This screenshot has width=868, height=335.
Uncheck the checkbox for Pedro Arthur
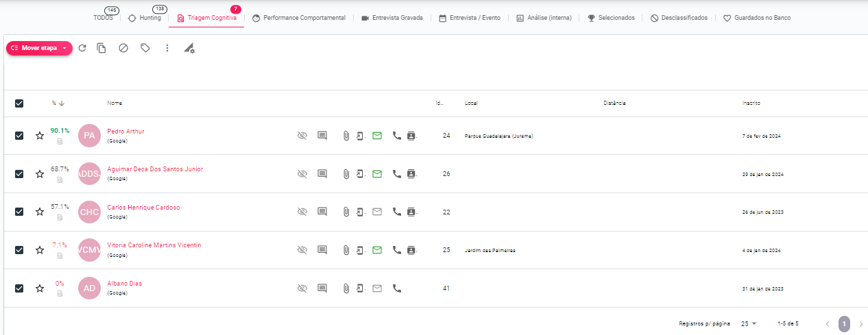point(19,136)
